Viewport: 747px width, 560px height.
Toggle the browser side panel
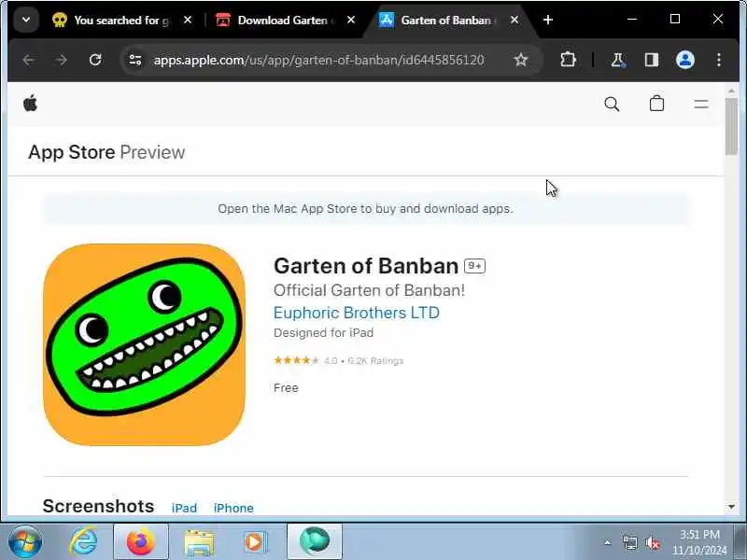point(651,60)
